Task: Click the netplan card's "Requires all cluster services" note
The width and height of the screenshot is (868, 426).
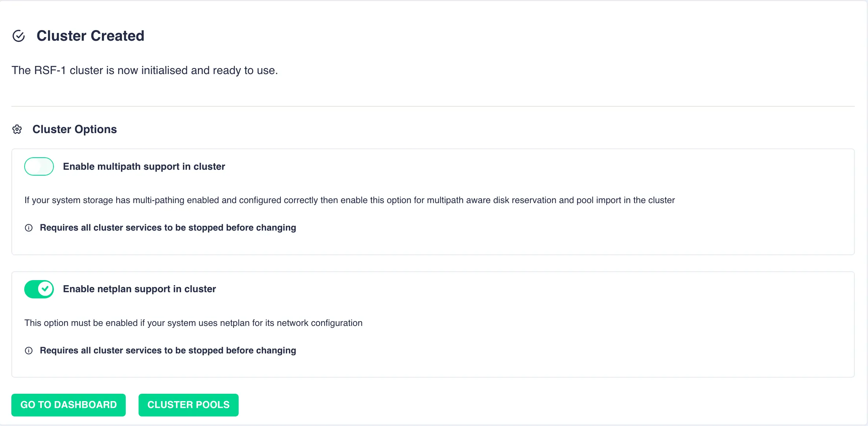Action: [x=168, y=350]
